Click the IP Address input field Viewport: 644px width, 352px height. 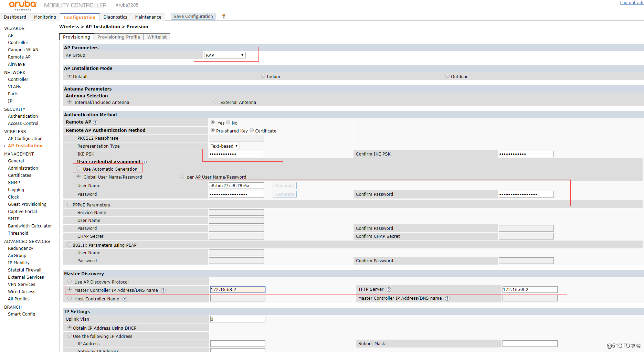238,343
